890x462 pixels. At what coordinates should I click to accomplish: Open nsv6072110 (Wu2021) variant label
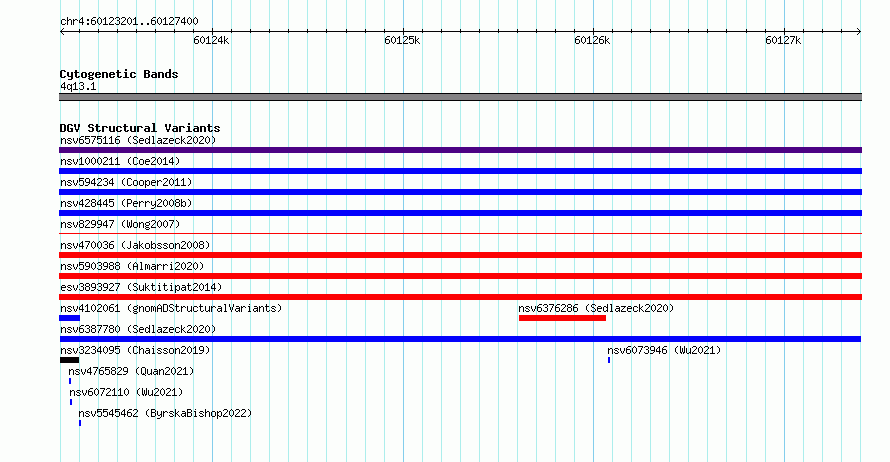click(x=126, y=392)
